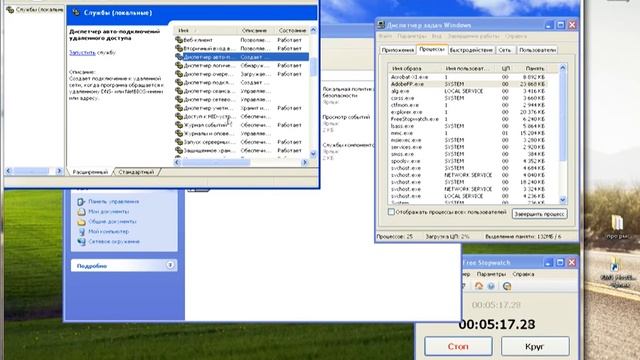
Task: Click the Службы icon in the blue header
Action: tap(76, 13)
